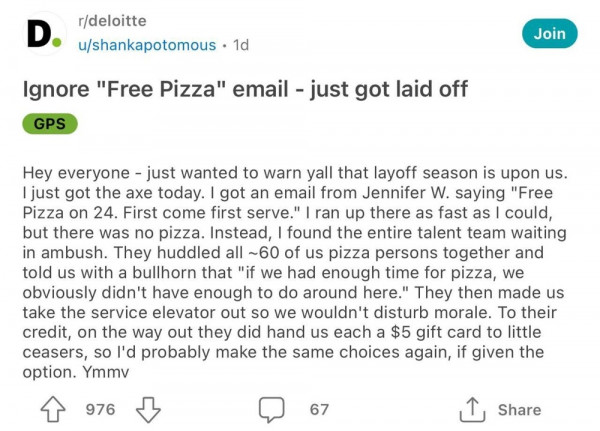Visit u/shankapotomous user profile

coord(146,45)
